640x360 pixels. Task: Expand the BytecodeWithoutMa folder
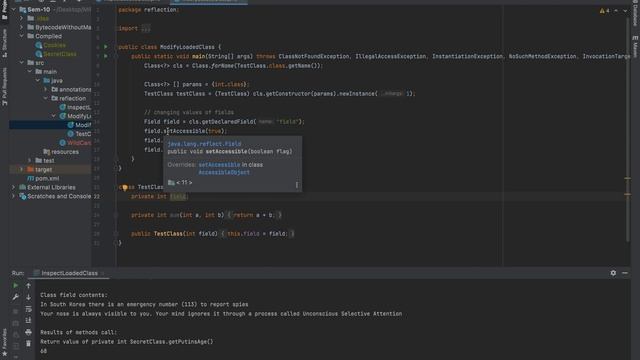coord(22,27)
